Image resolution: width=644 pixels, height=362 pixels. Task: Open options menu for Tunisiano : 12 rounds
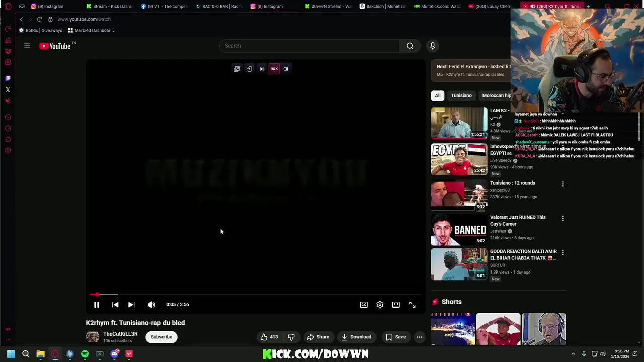coord(563,184)
